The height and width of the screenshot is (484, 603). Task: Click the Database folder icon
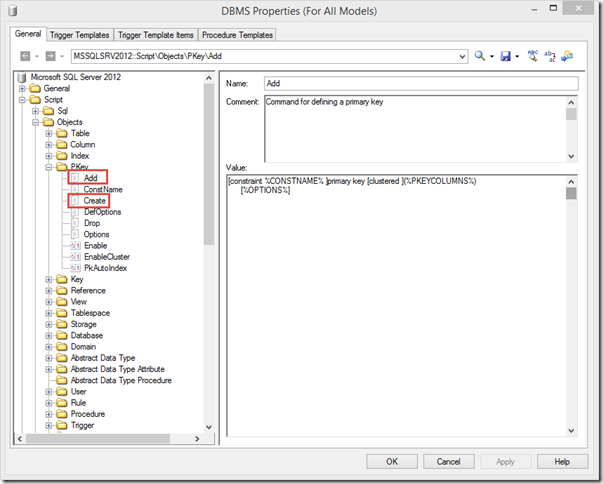point(62,336)
